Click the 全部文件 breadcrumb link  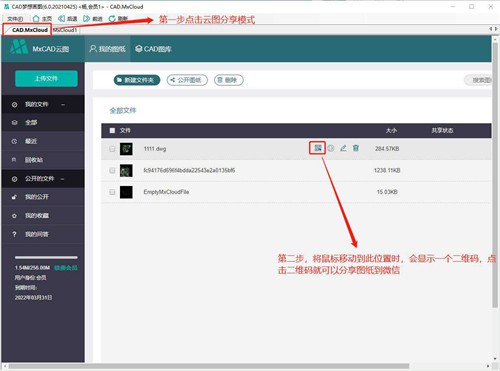[123, 111]
